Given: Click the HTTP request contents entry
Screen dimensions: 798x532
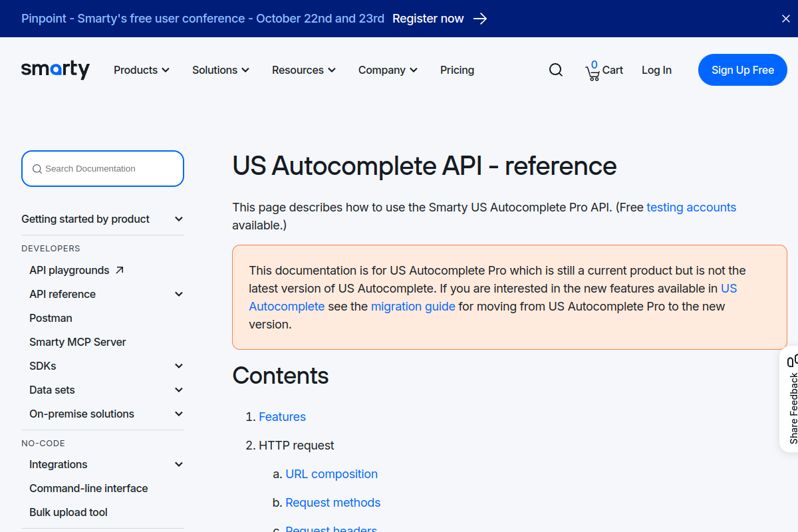Looking at the screenshot, I should click(x=297, y=446).
